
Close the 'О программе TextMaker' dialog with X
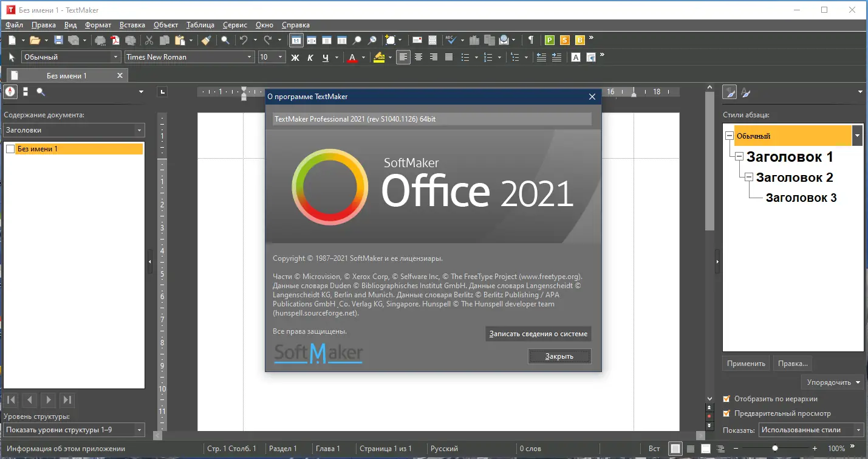592,97
